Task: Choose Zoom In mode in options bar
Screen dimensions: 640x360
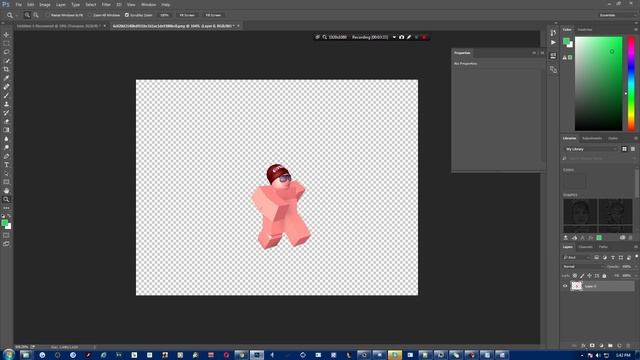Action: [x=27, y=15]
